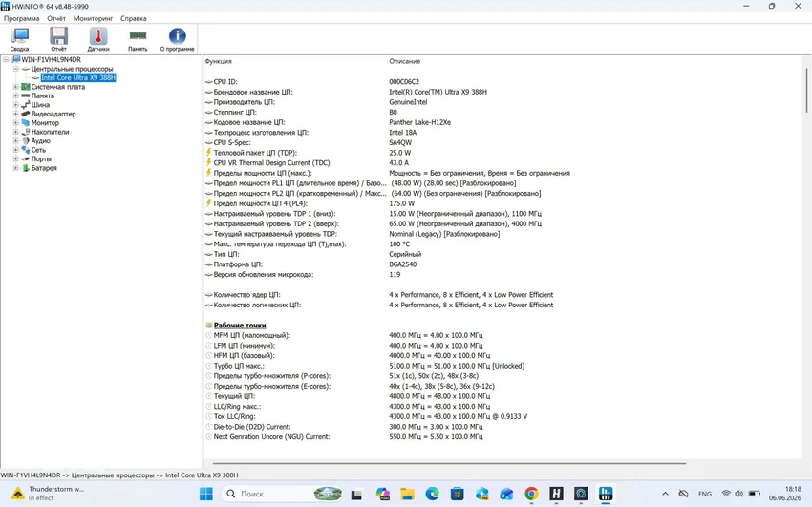
Task: Show hidden tray icons chevron
Action: (666, 494)
